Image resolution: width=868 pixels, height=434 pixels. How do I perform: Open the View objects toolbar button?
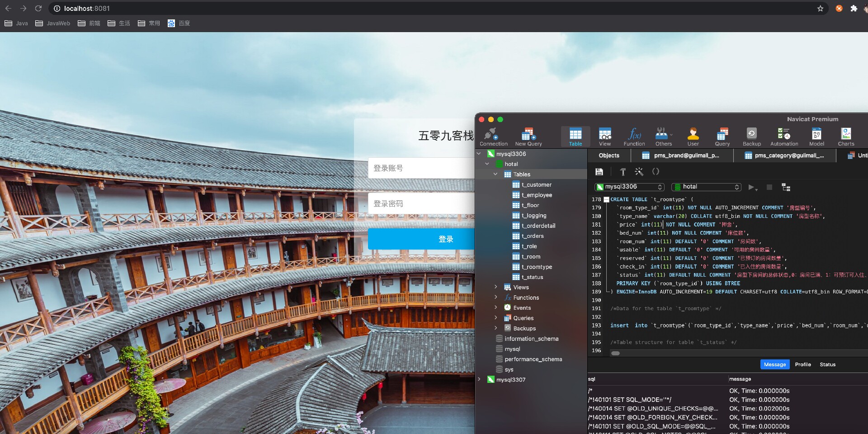[x=605, y=137]
